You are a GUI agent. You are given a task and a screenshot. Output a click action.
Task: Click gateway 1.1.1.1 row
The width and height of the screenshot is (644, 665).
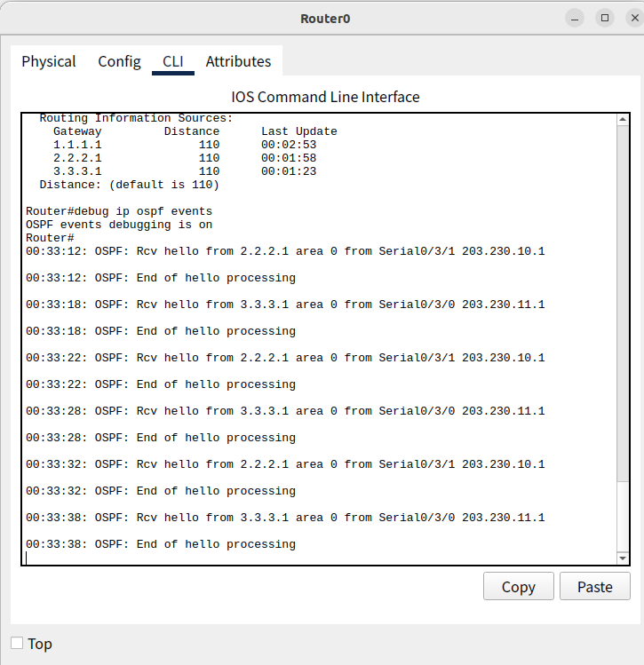point(185,145)
